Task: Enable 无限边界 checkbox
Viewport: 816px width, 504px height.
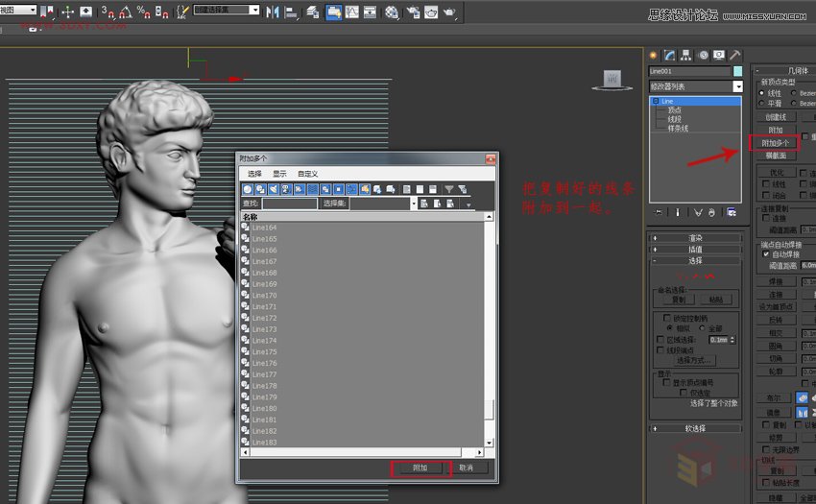Action: pyautogui.click(x=765, y=449)
